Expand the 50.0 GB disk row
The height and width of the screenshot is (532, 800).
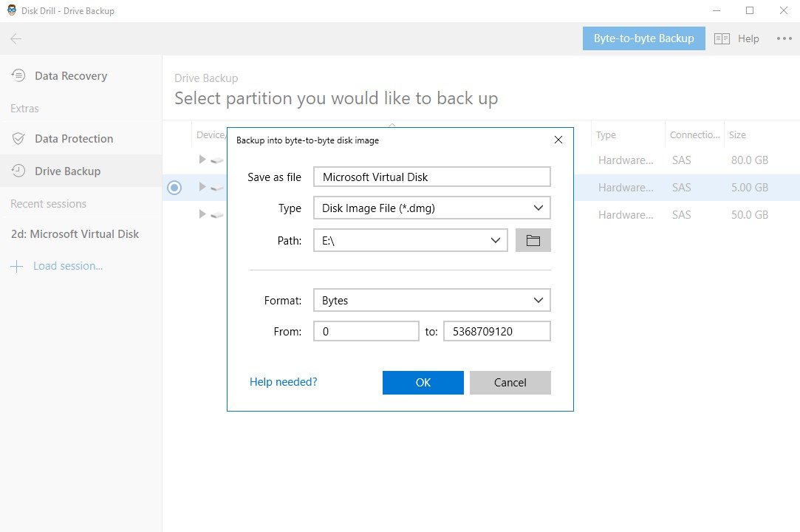pyautogui.click(x=202, y=214)
